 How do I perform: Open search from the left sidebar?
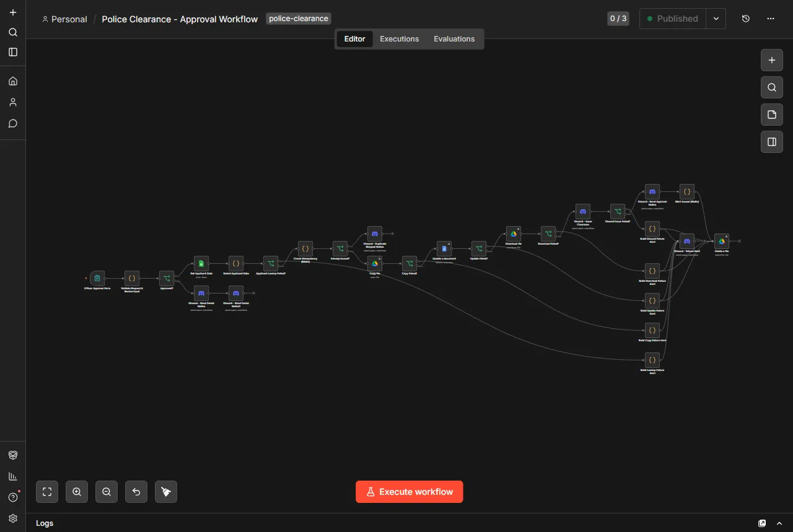[x=13, y=32]
